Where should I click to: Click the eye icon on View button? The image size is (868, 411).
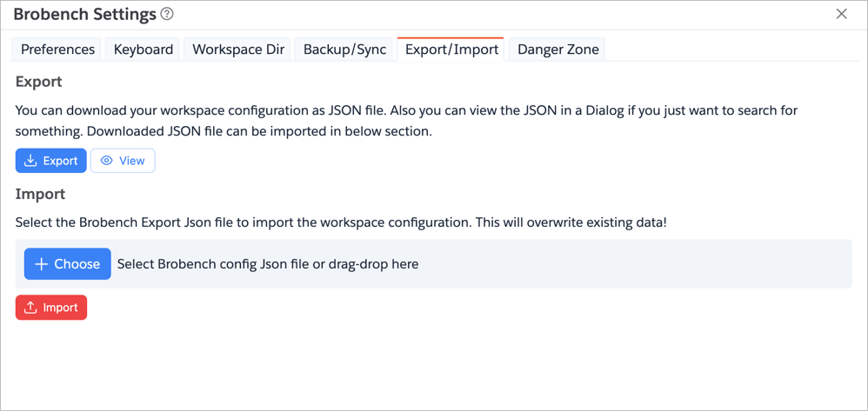coord(107,161)
